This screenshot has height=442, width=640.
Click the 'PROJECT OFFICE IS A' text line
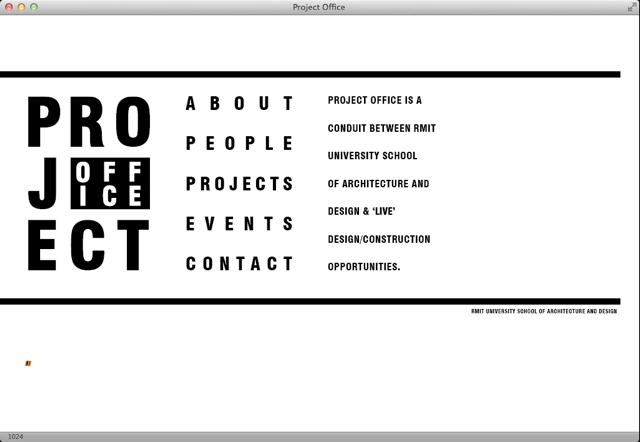[x=375, y=100]
